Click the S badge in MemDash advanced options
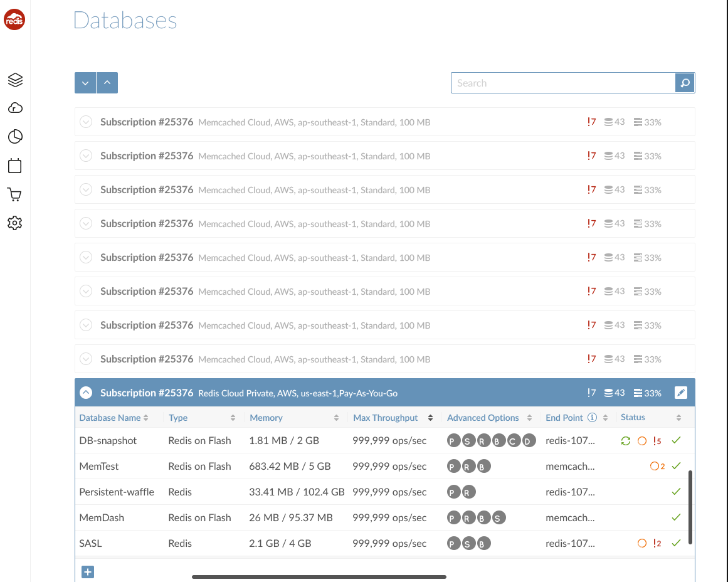Screen dimensions: 728x582 498,517
